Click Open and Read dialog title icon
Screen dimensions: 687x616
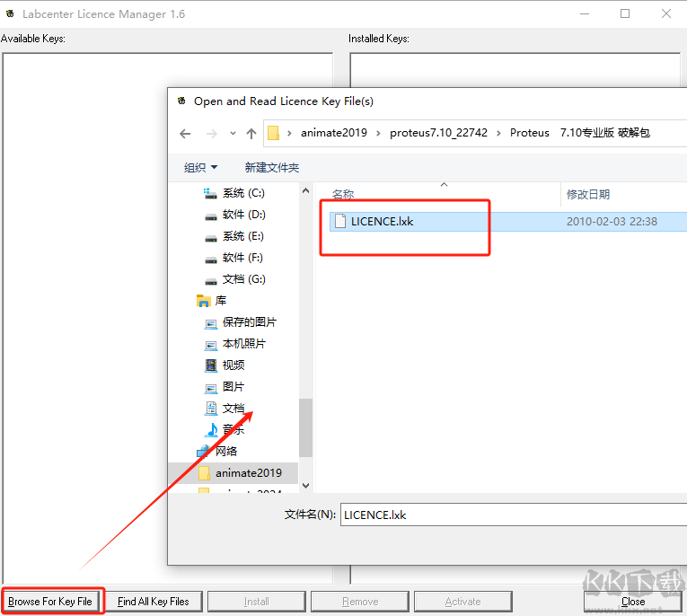click(x=181, y=101)
